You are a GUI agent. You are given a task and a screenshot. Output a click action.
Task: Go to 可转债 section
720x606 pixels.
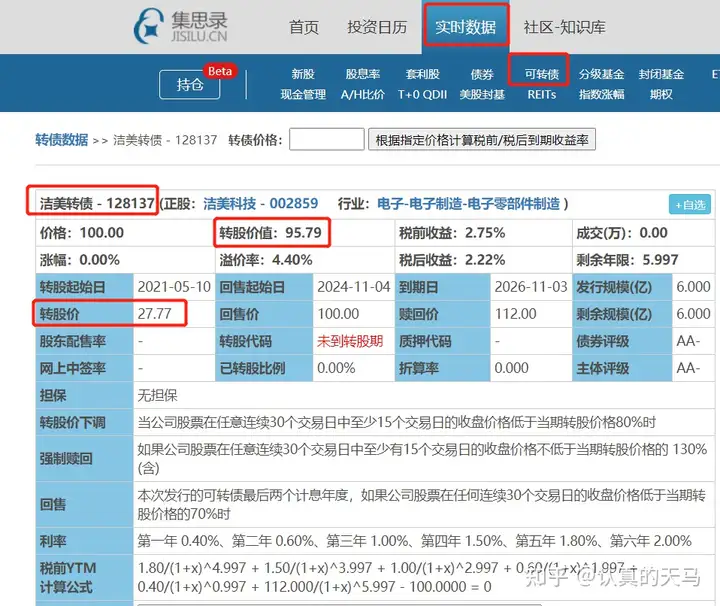(542, 74)
